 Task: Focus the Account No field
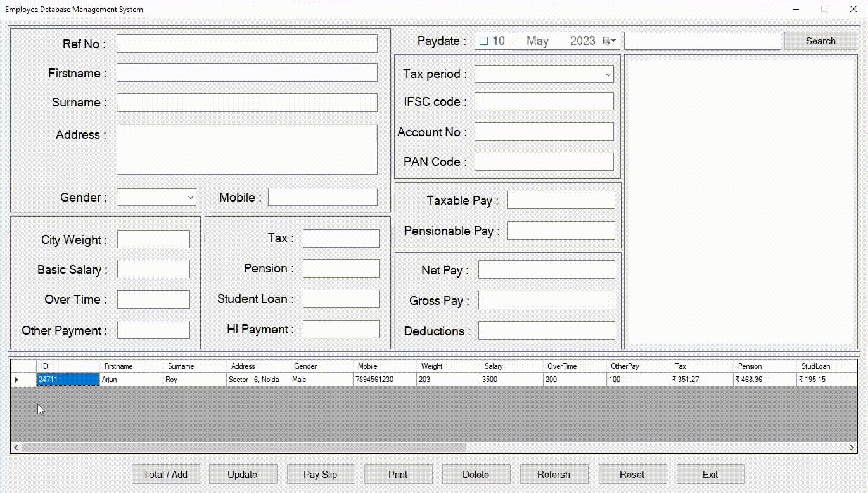coord(544,132)
